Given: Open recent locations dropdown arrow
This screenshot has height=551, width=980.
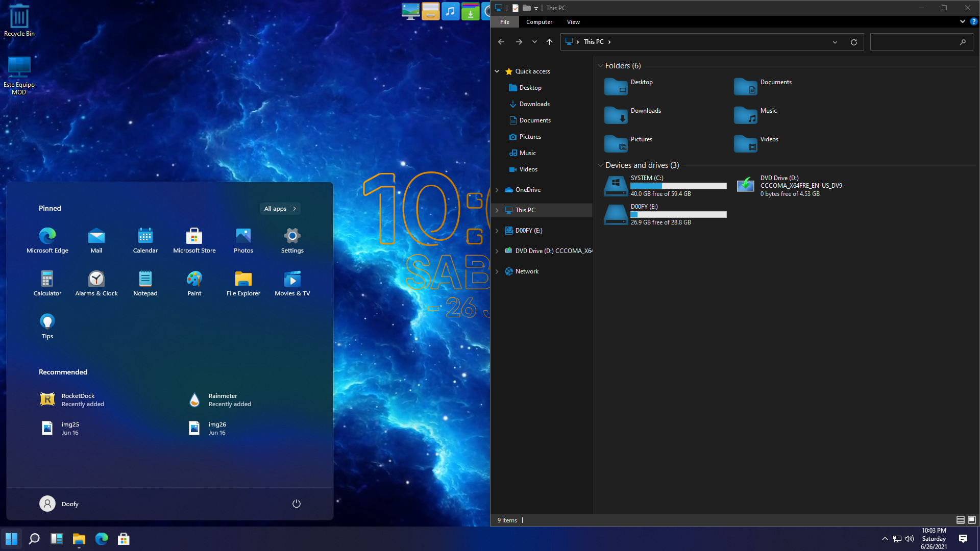Looking at the screenshot, I should 534,42.
